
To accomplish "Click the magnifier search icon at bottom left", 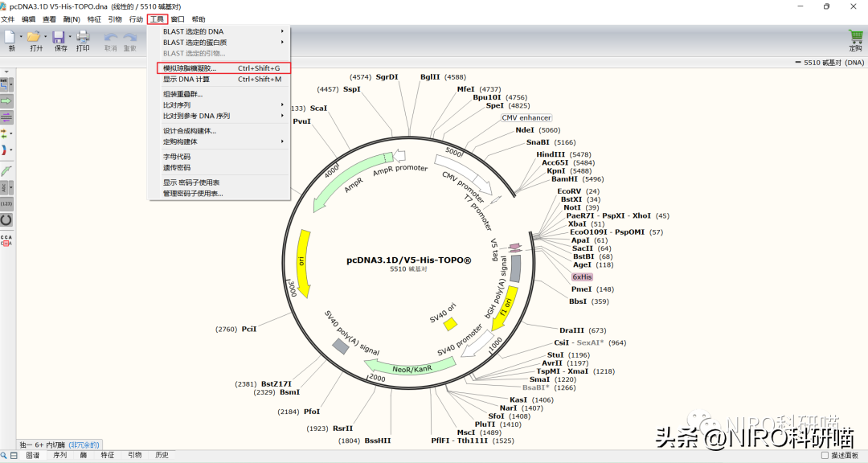I will click(4, 455).
